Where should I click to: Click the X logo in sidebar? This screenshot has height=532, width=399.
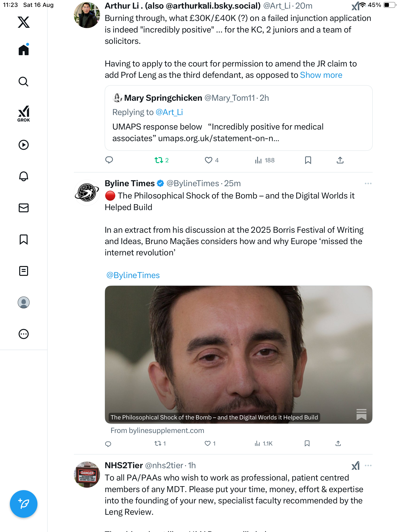pyautogui.click(x=24, y=22)
